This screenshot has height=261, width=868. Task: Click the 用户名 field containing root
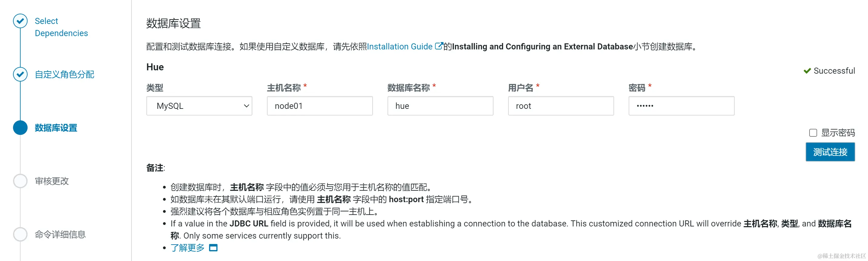click(561, 106)
